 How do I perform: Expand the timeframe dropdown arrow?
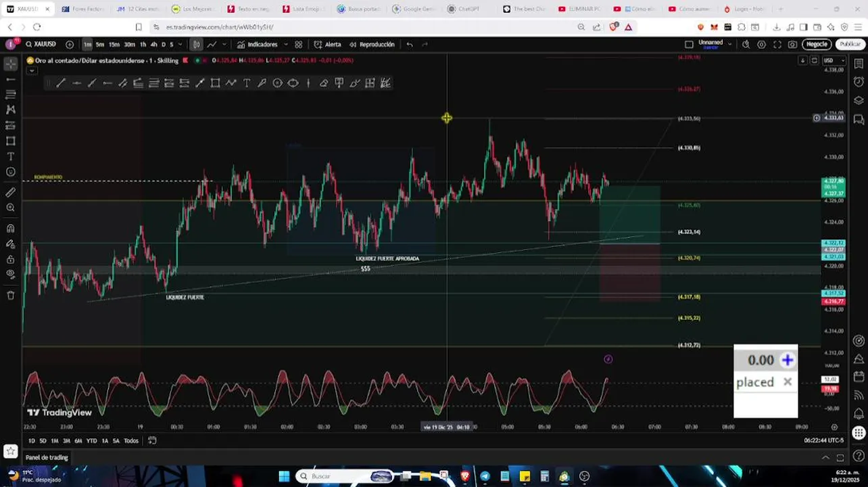(180, 45)
